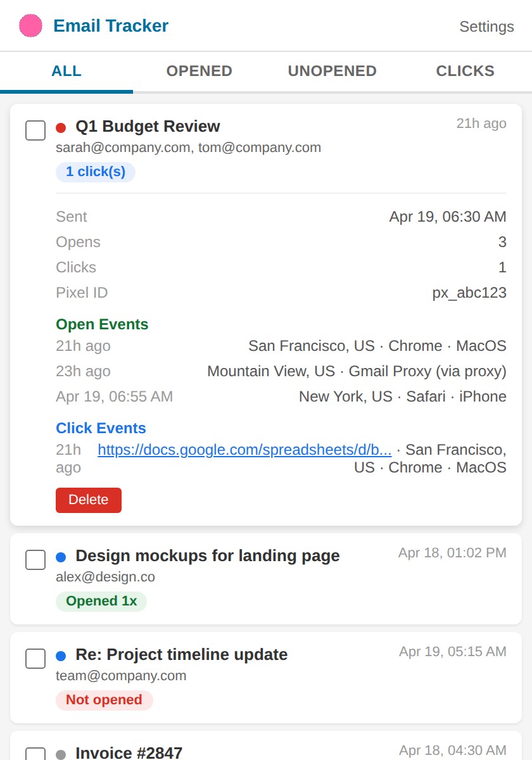Click the Not opened badge
This screenshot has width=532, height=760.
coord(104,700)
